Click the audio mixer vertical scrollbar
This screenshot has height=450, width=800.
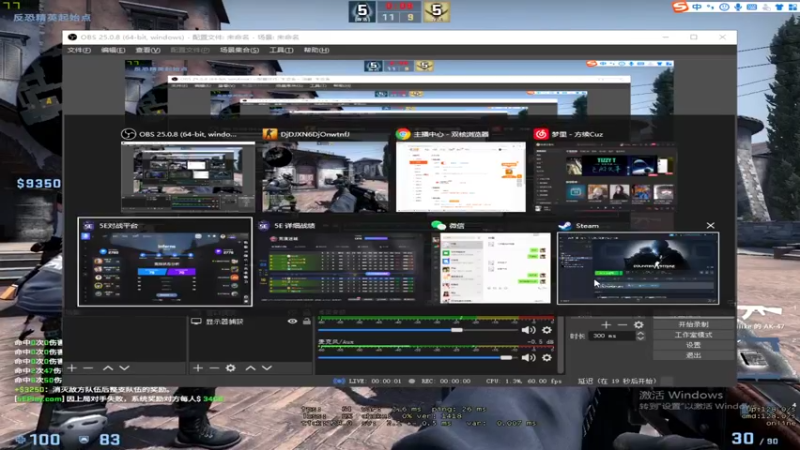point(561,344)
